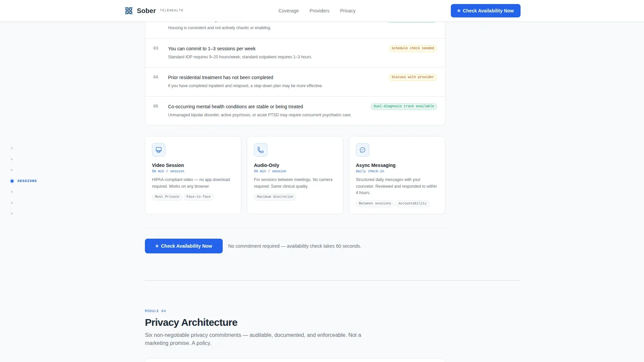Click the Housing is consistent description text
The image size is (644, 362).
point(220,28)
